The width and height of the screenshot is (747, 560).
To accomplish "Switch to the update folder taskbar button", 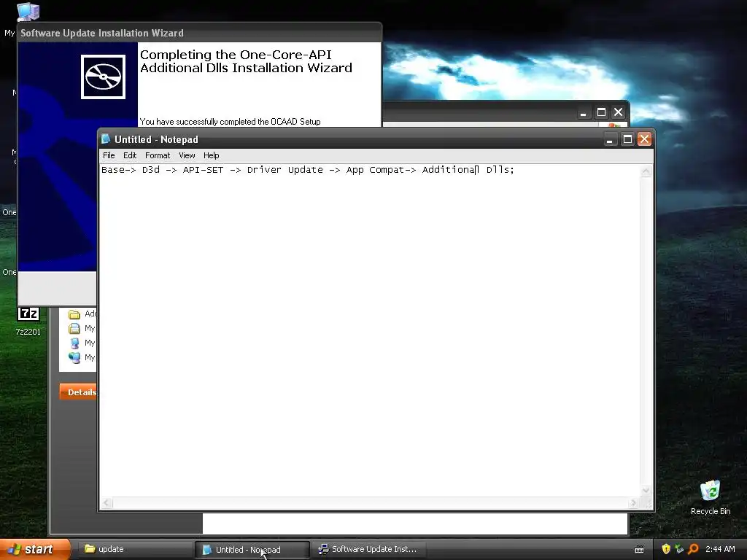I will [x=135, y=549].
